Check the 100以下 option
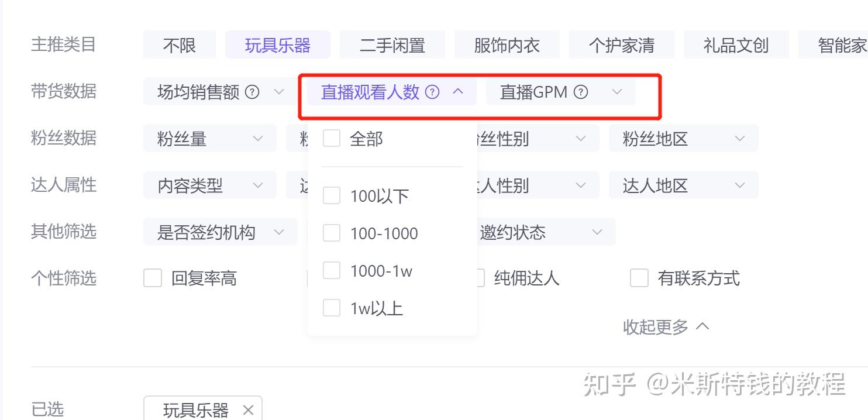868x420 pixels. pos(332,196)
